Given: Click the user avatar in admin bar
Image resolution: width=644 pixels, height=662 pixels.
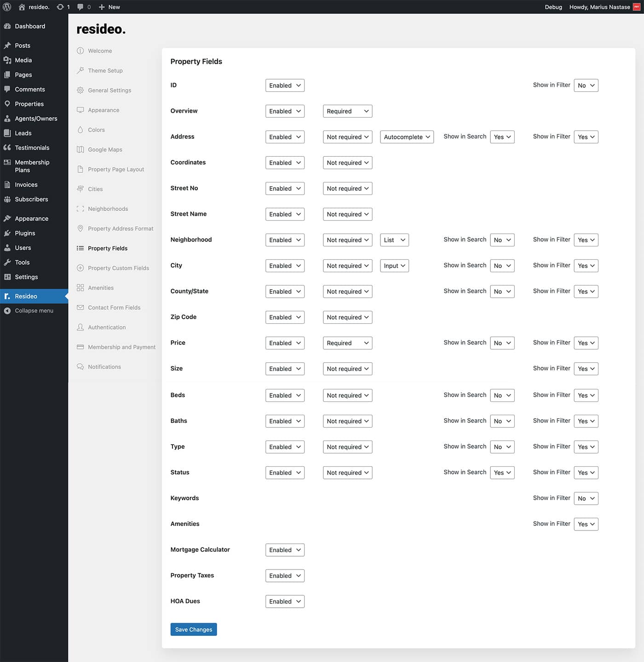Looking at the screenshot, I should click(x=636, y=7).
